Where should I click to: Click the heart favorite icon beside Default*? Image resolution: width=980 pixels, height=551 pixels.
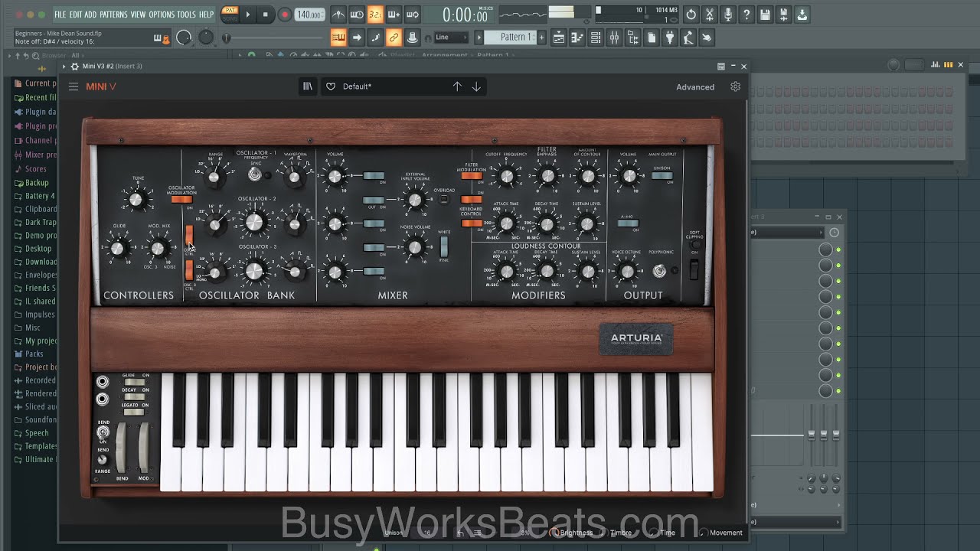pyautogui.click(x=331, y=86)
